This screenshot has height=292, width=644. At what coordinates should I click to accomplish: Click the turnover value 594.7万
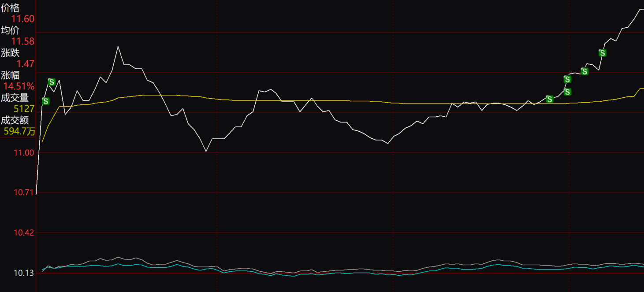[x=19, y=131]
